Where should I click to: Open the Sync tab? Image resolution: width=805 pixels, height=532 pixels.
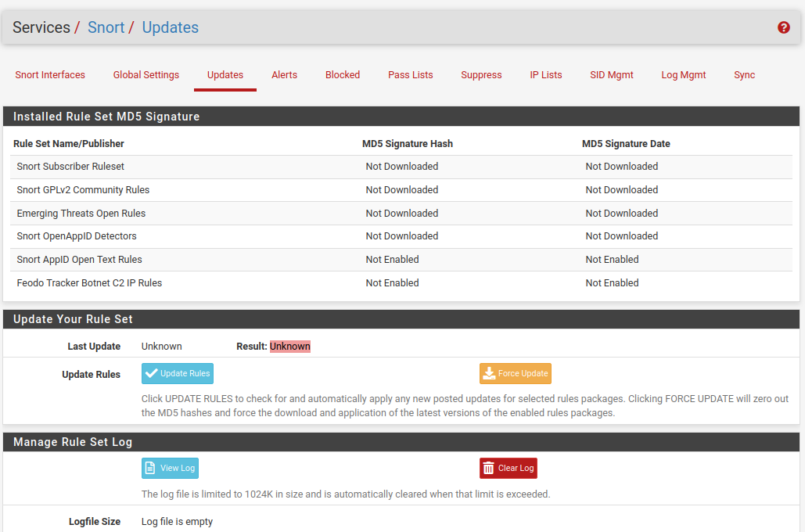[744, 74]
